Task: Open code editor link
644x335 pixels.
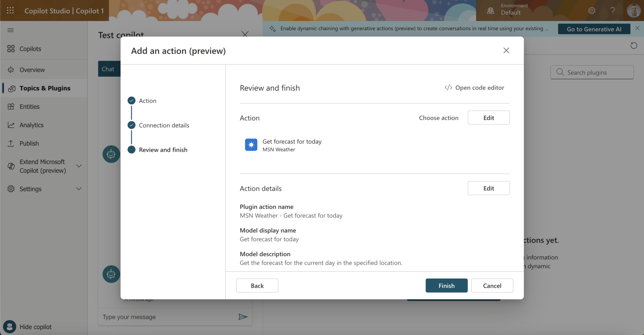Action: pos(474,88)
